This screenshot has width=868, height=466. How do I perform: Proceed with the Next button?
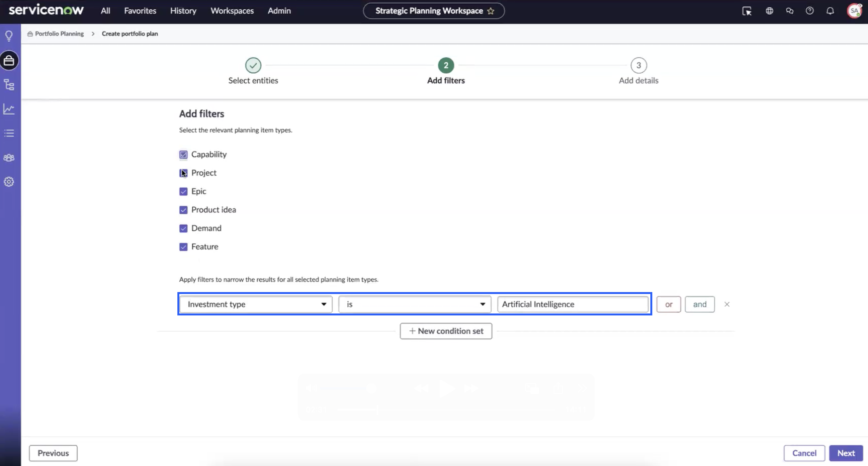846,453
